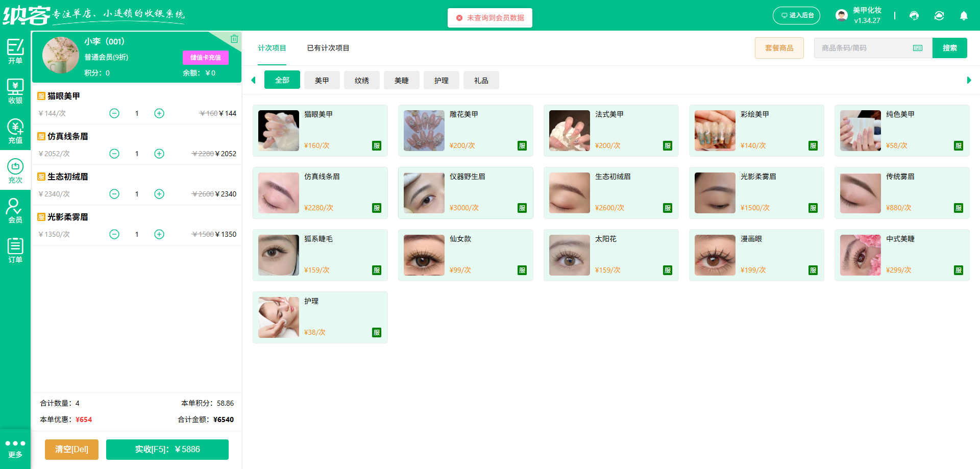
Task: Click the trash icon to remove member 小李
Action: [x=234, y=38]
